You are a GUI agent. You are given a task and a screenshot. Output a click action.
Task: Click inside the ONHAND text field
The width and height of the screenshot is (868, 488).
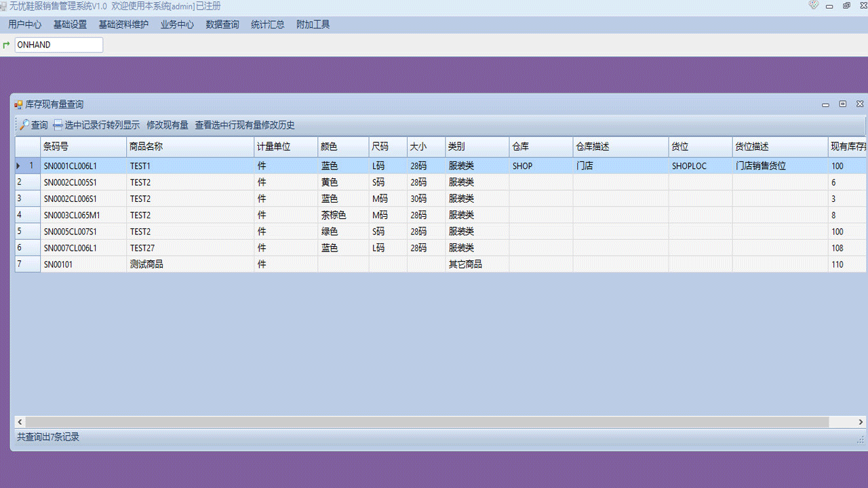58,45
